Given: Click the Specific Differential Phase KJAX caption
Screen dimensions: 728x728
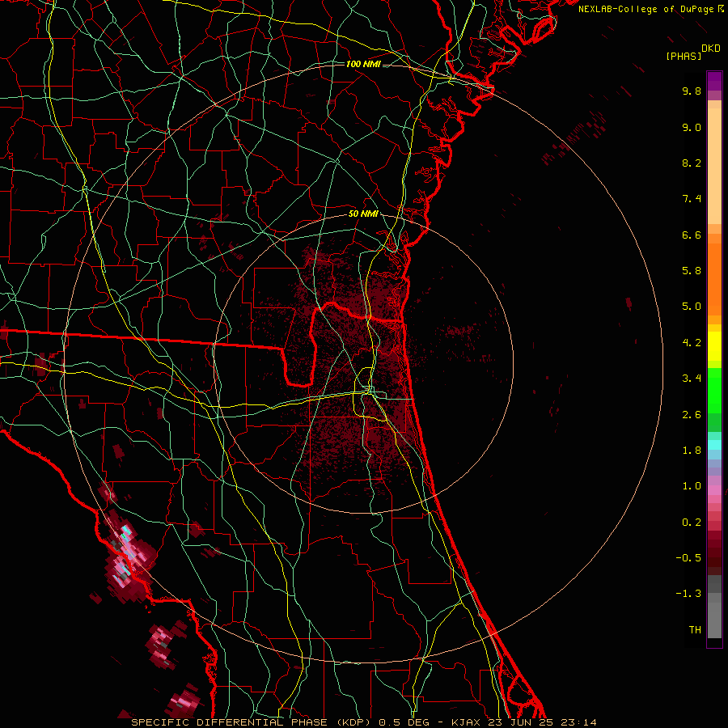Looking at the screenshot, I should (364, 722).
